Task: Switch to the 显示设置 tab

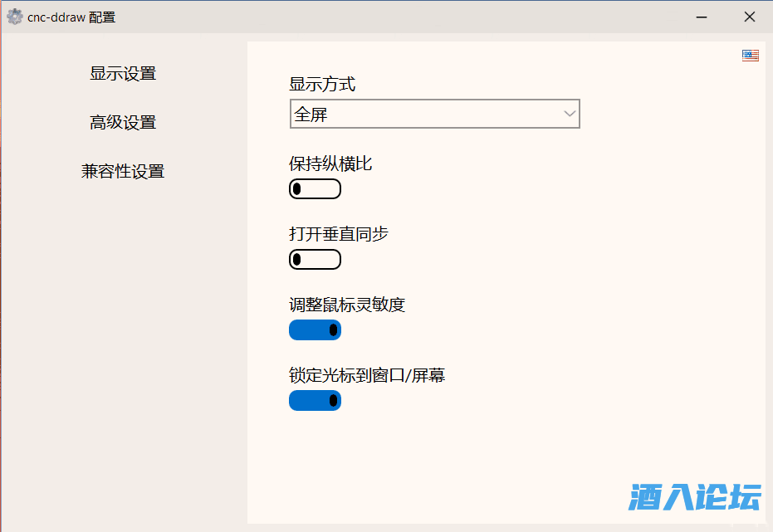Action: [x=123, y=74]
